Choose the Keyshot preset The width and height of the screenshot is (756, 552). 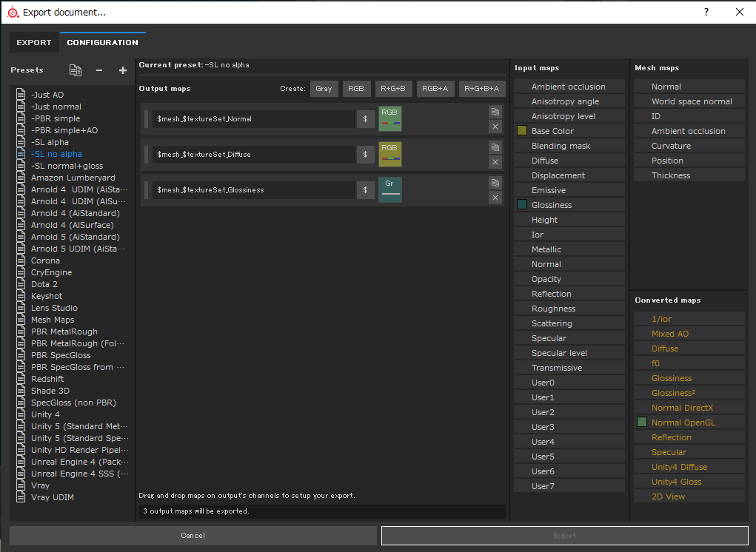point(47,296)
